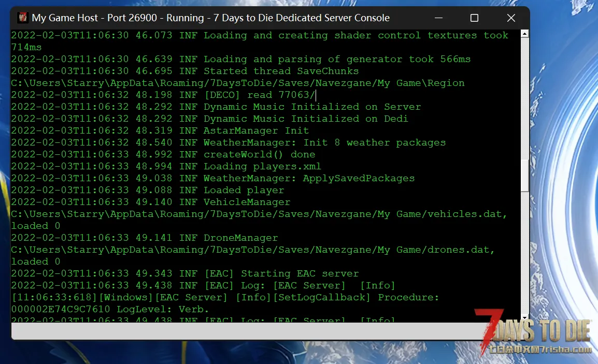The height and width of the screenshot is (364, 598).
Task: Click the '[EAC] Starting EAC server' line
Action: (185, 273)
